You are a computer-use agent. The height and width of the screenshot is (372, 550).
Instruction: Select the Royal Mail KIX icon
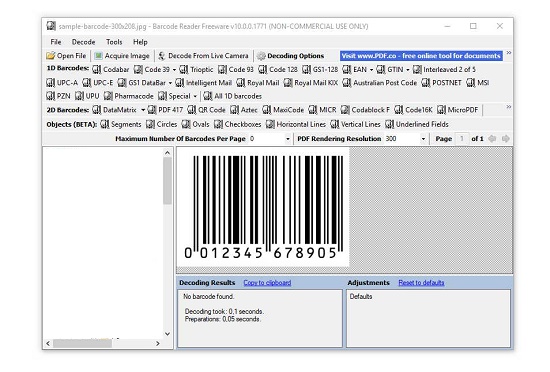288,83
